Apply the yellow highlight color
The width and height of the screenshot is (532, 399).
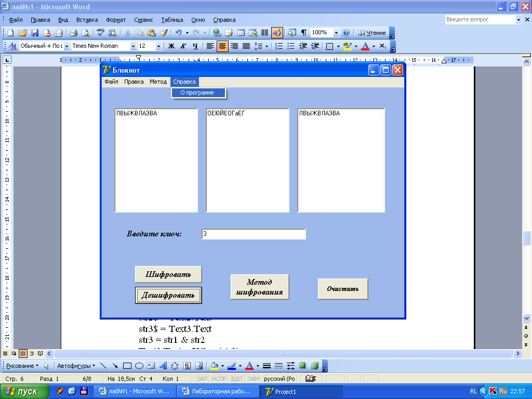(347, 46)
